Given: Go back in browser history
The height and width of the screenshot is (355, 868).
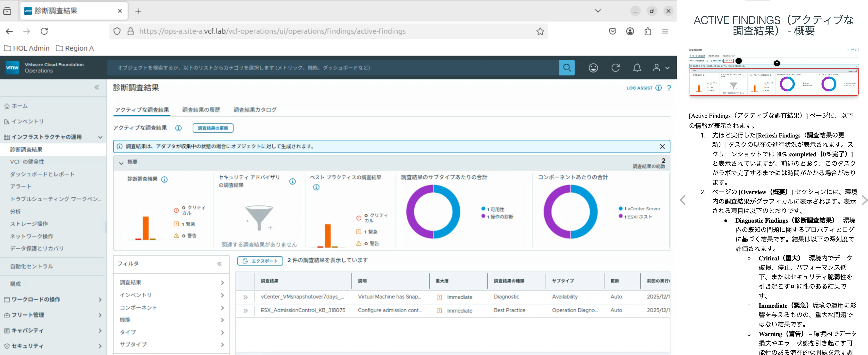Looking at the screenshot, I should coord(9,31).
